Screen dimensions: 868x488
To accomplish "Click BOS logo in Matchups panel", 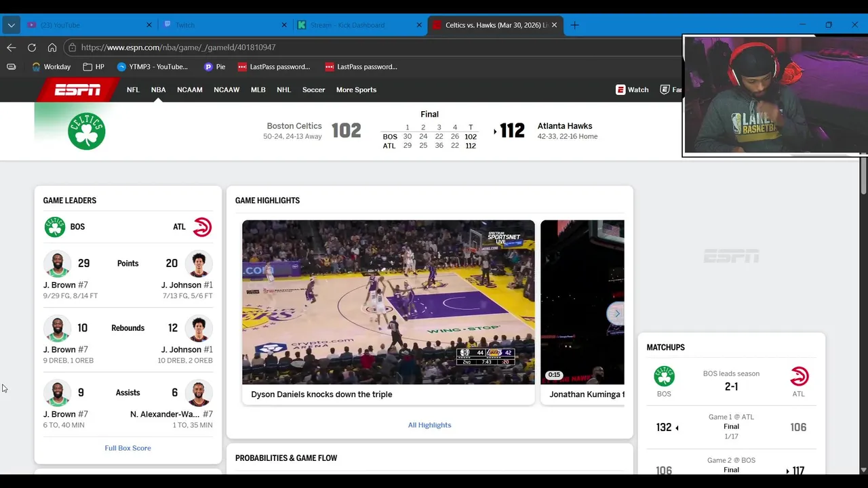I will tap(664, 376).
